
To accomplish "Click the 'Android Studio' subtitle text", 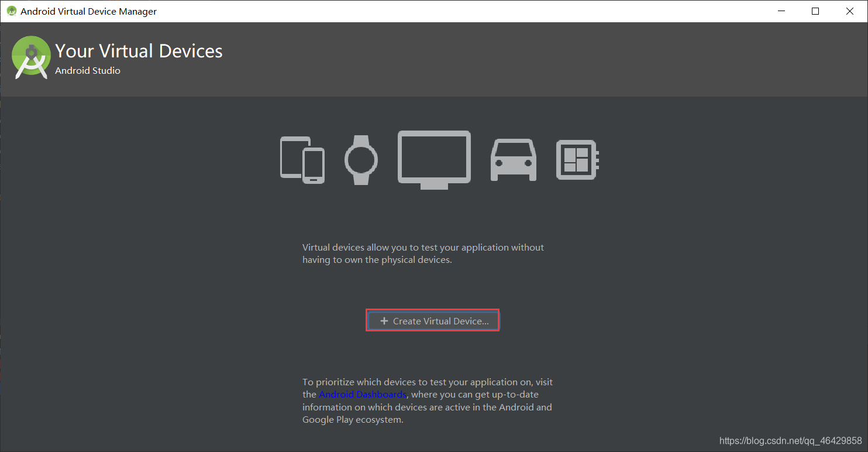I will click(88, 70).
